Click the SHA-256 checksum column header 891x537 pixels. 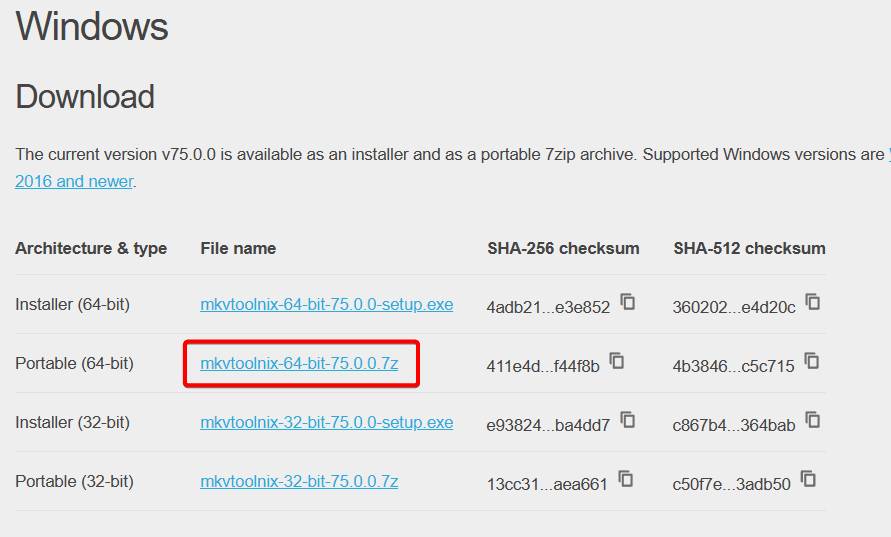563,248
